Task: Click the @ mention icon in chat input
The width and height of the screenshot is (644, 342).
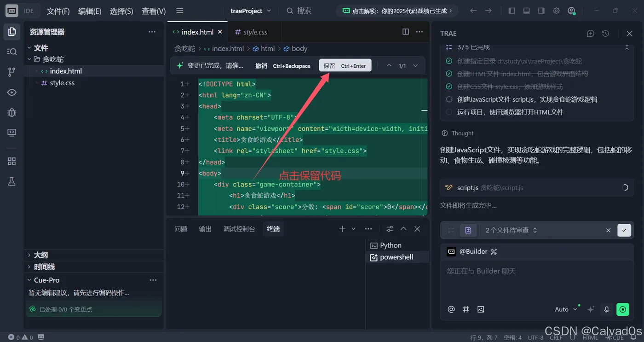Action: coord(451,309)
